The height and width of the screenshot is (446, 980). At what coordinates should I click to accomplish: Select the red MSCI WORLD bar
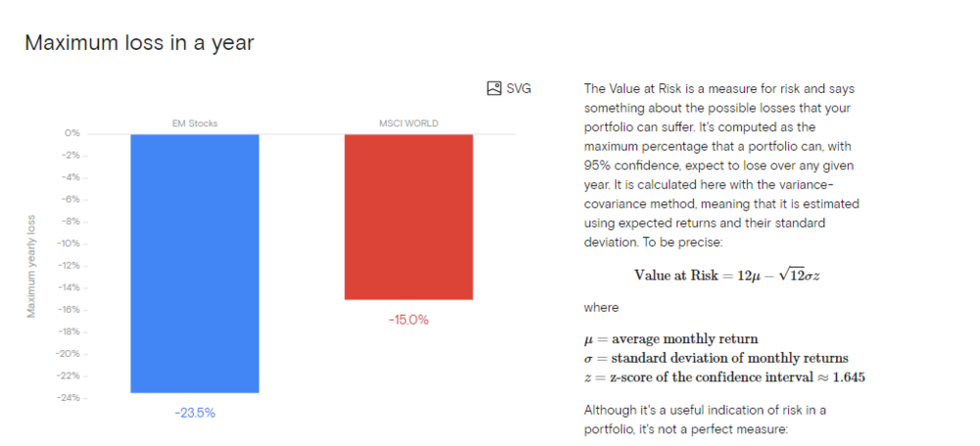pos(409,216)
